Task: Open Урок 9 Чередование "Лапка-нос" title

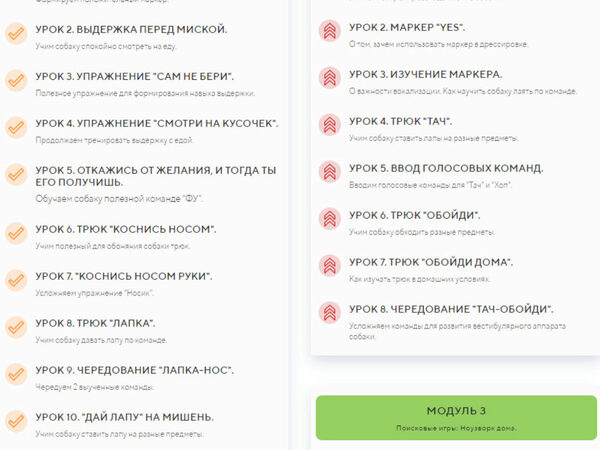Action: (x=135, y=370)
